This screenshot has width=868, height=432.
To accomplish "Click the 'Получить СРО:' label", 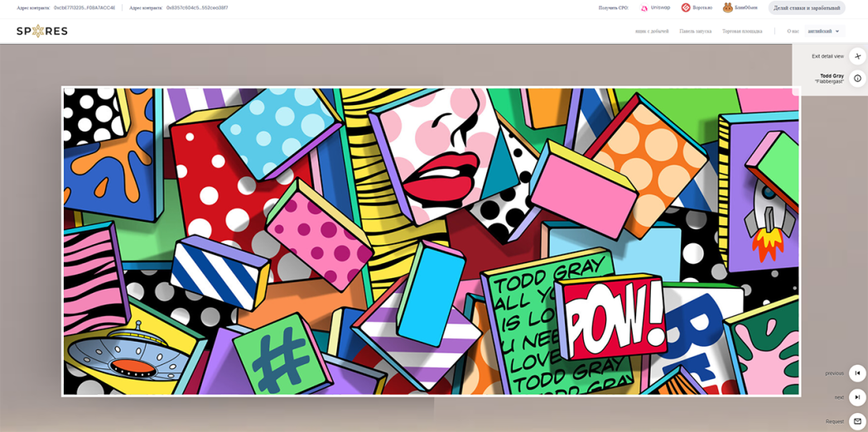I will [x=614, y=7].
